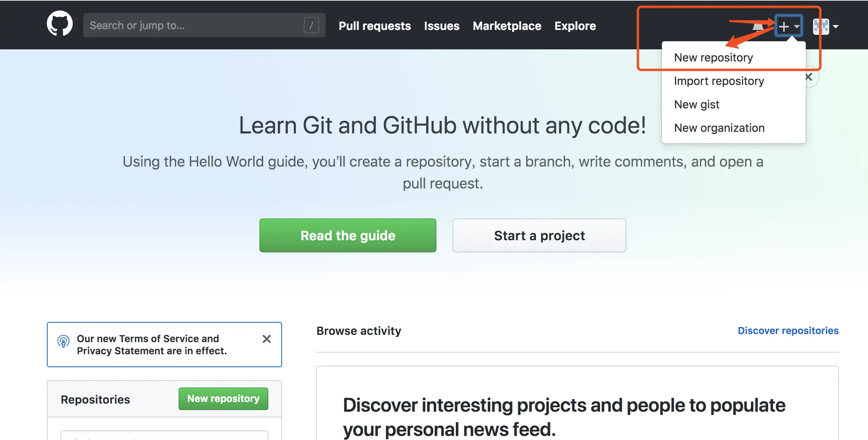Click the plus create-new icon
This screenshot has height=440, width=868.
click(784, 26)
